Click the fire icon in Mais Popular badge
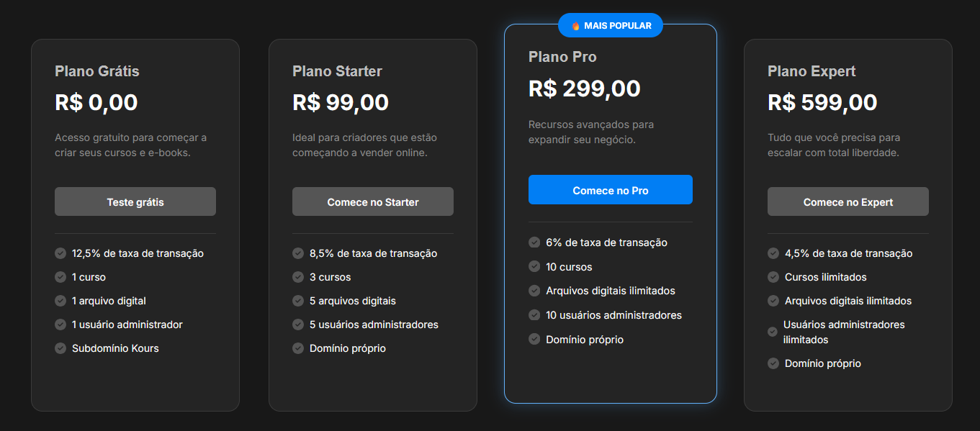This screenshot has height=431, width=980. [x=575, y=26]
